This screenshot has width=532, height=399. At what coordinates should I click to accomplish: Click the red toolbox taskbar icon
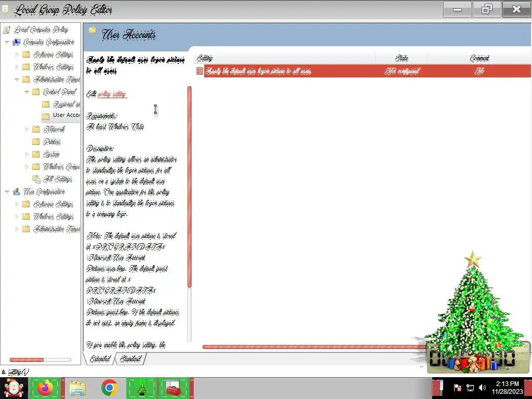[174, 389]
